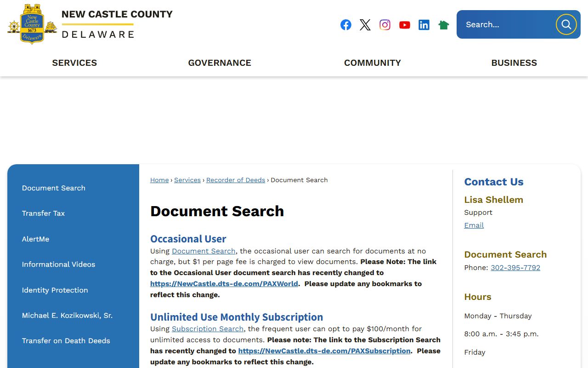The image size is (588, 368).
Task: Click the Support label under Lisa Shellem
Action: tap(478, 213)
